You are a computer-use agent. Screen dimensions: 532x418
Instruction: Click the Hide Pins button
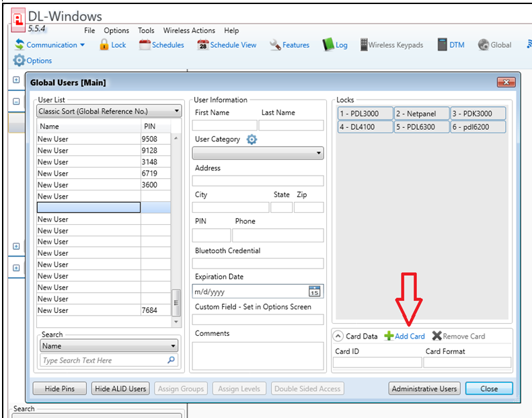pos(60,388)
